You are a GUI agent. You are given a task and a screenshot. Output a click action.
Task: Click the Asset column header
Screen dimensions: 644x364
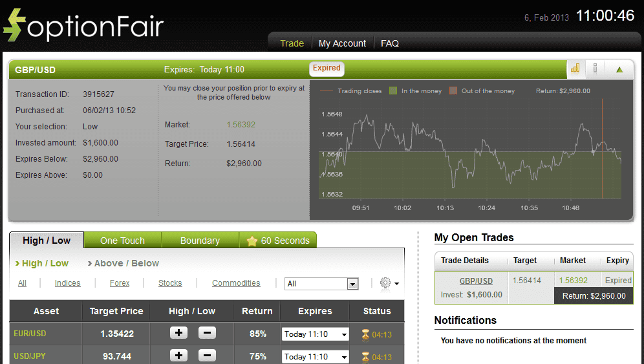[x=46, y=311]
